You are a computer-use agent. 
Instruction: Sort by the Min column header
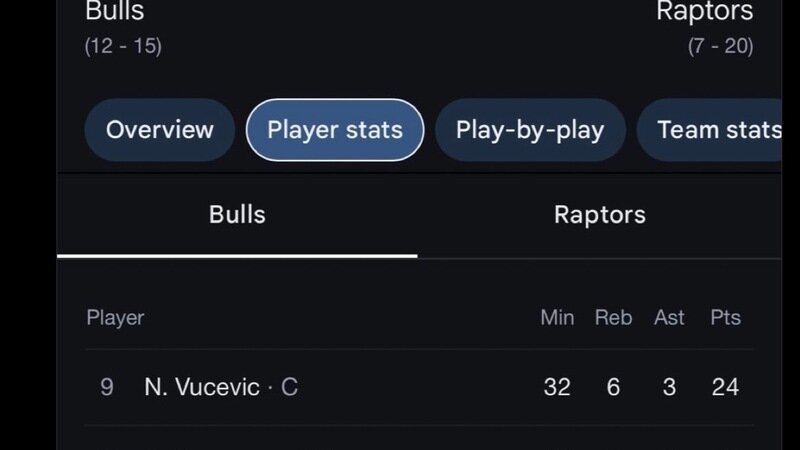click(x=557, y=318)
